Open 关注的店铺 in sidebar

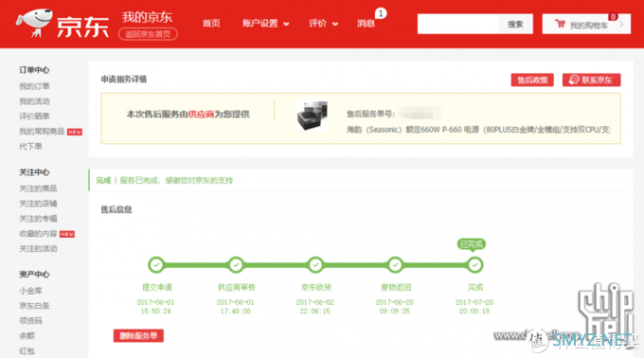(38, 204)
